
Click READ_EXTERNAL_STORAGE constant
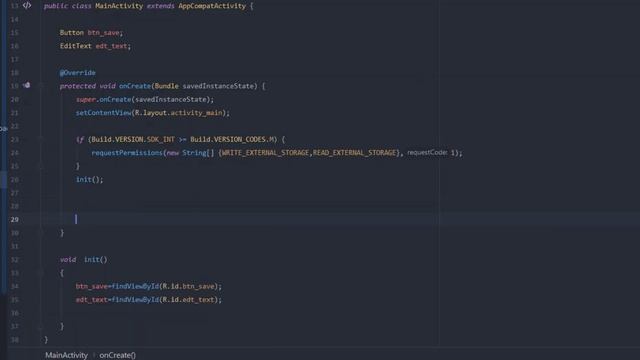(354, 153)
